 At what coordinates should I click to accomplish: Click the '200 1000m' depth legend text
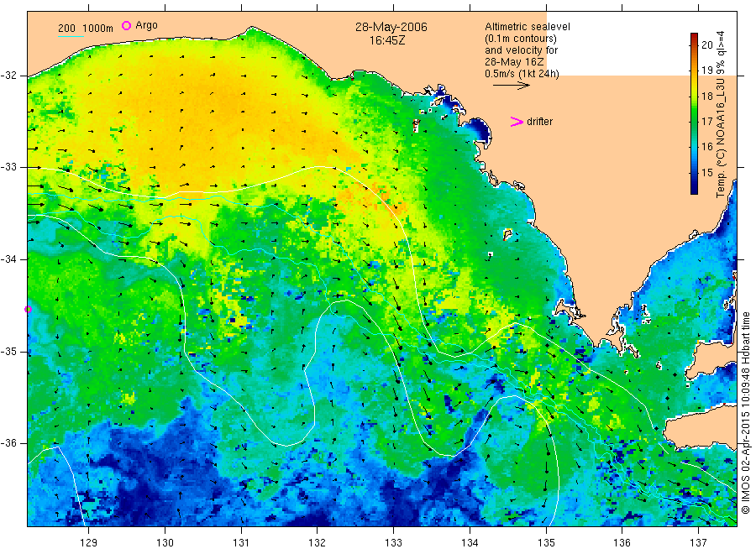pyautogui.click(x=86, y=29)
